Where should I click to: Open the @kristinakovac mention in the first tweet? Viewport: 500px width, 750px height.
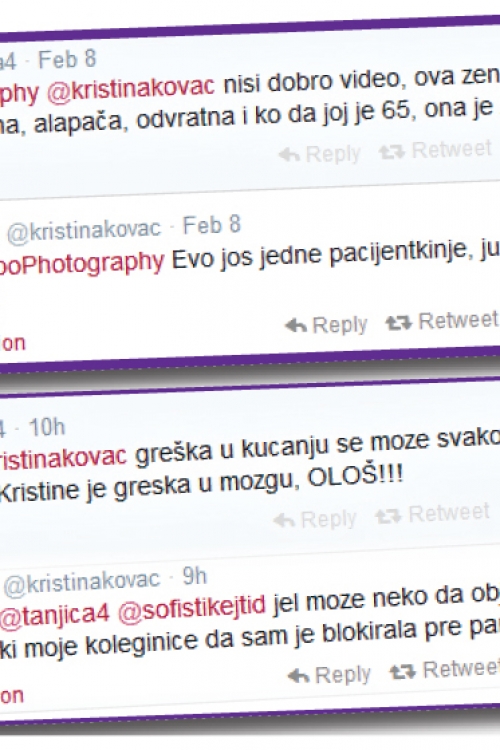[x=131, y=88]
